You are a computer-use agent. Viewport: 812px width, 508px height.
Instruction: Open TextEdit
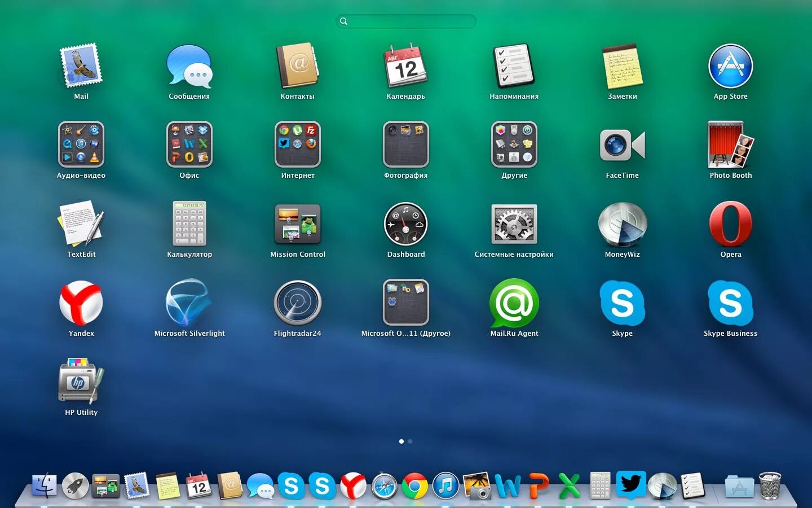point(81,224)
